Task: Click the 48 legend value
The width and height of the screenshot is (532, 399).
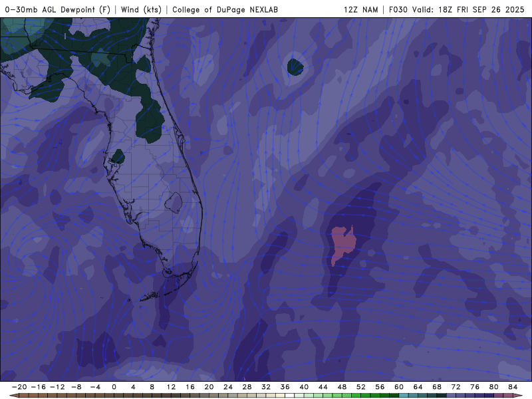Action: tap(342, 387)
